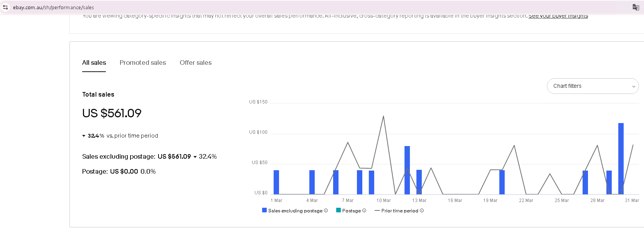
Task: Switch to the Promoted sales tab
Action: 143,62
